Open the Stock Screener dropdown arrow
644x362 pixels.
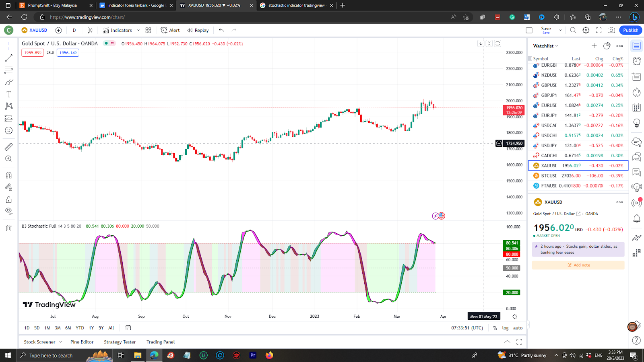(61, 342)
